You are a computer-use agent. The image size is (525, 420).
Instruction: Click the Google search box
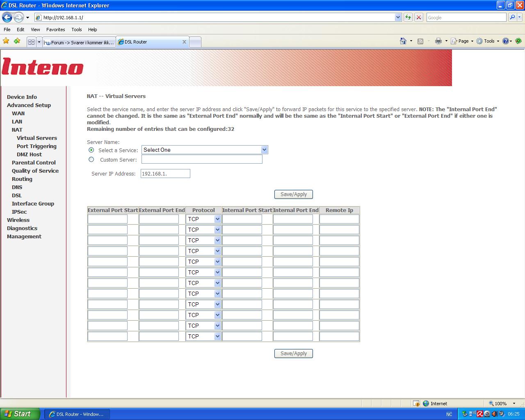tap(466, 17)
